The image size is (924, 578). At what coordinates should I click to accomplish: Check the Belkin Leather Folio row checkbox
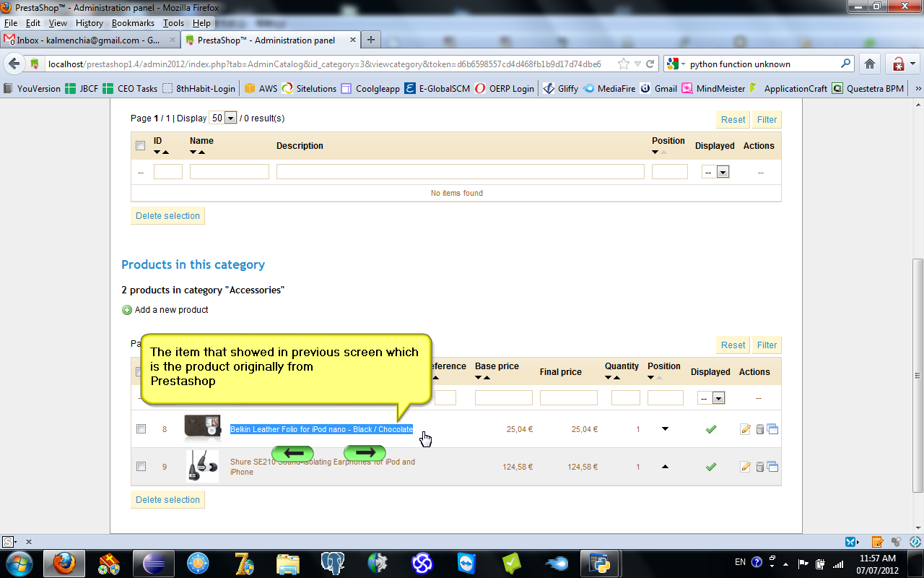click(141, 428)
